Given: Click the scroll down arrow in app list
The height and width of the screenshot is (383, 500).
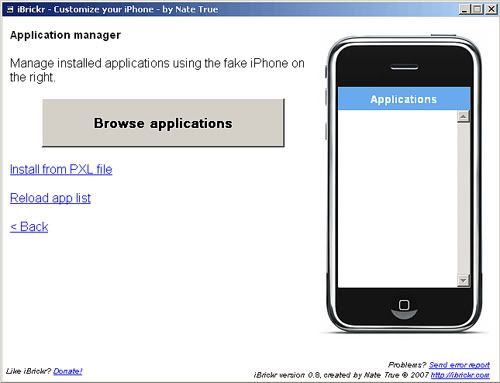Looking at the screenshot, I should point(463,280).
